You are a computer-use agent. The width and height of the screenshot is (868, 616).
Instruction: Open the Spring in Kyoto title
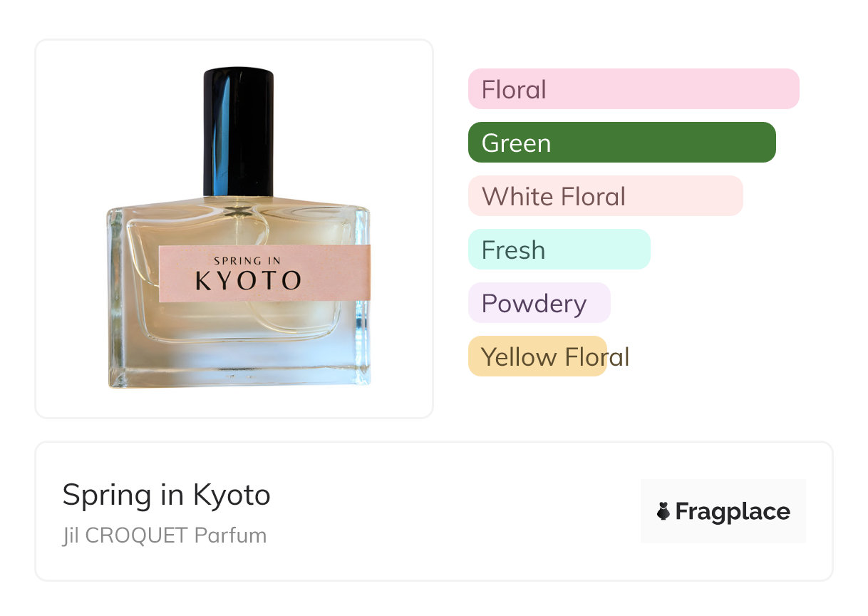pos(167,496)
